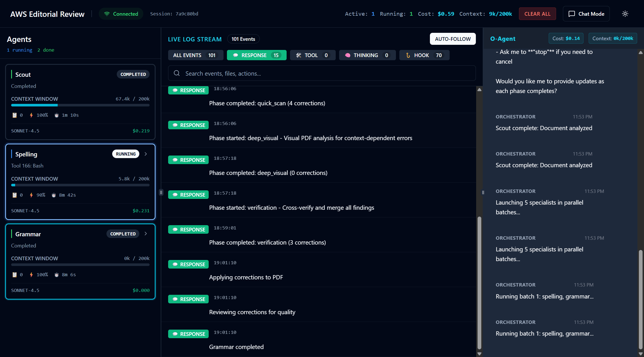Switch to the HOOK events tab
This screenshot has width=644, height=357.
click(424, 55)
